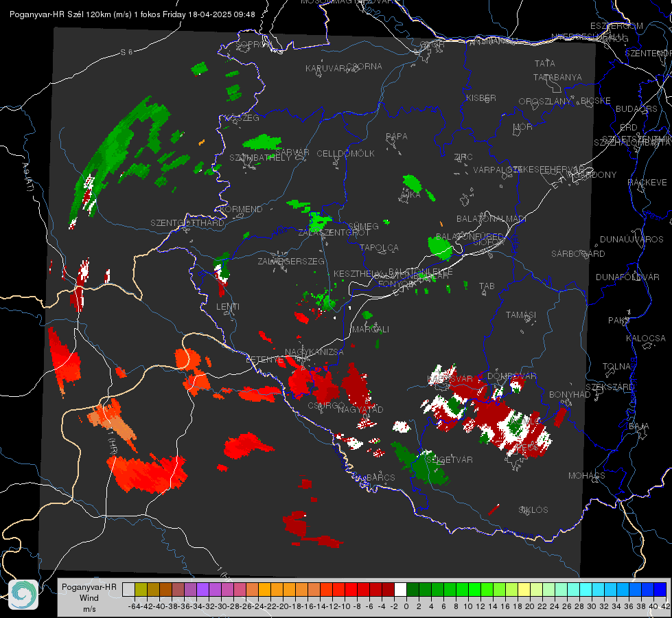Viewport: 672px width, 618px height.
Task: Click the MOHACS city label
Action: (587, 476)
